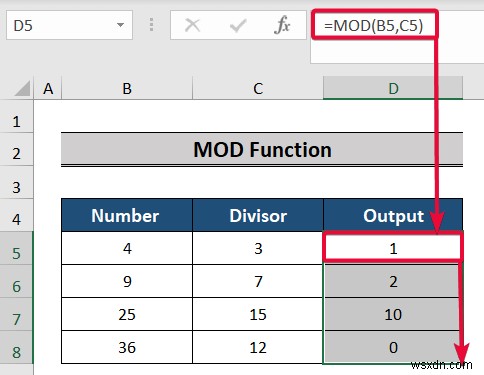Open the Insert Function fx icon
The image size is (484, 375).
282,25
